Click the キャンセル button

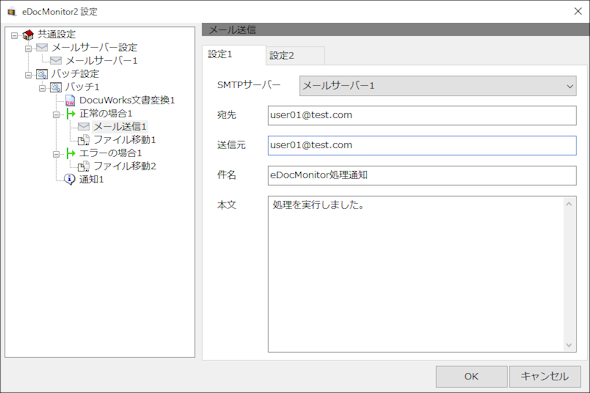click(545, 376)
